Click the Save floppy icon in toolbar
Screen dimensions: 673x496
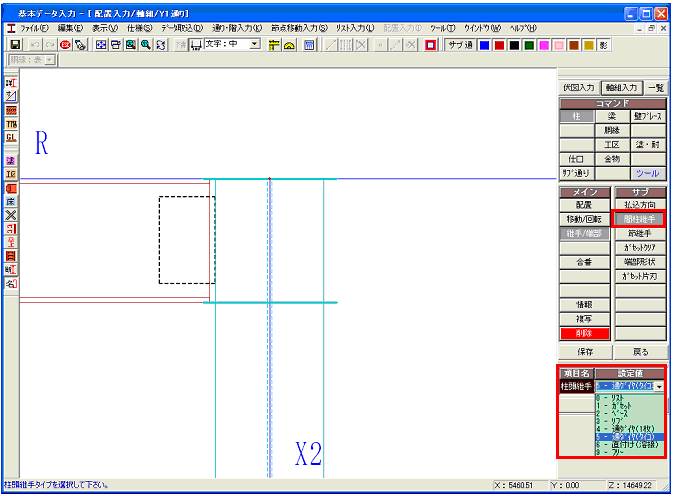pyautogui.click(x=15, y=45)
